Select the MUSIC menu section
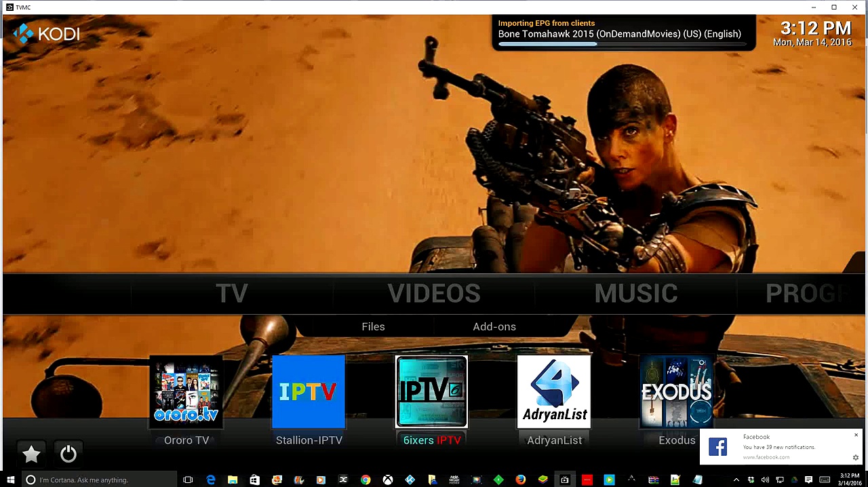Image resolution: width=868 pixels, height=487 pixels. pos(635,294)
